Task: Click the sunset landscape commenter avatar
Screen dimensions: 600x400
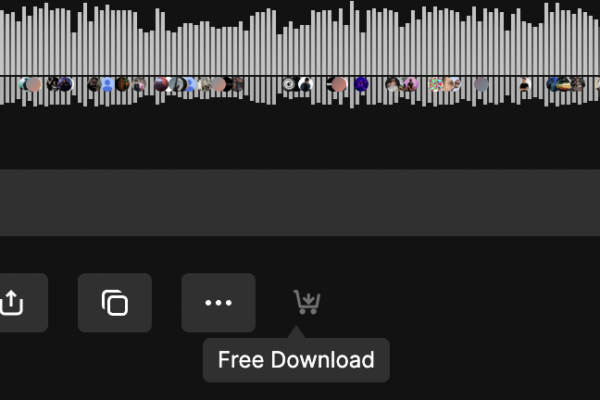Action: (563, 84)
